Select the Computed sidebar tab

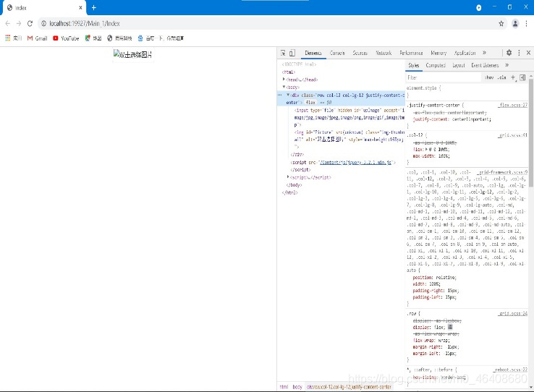click(x=436, y=65)
